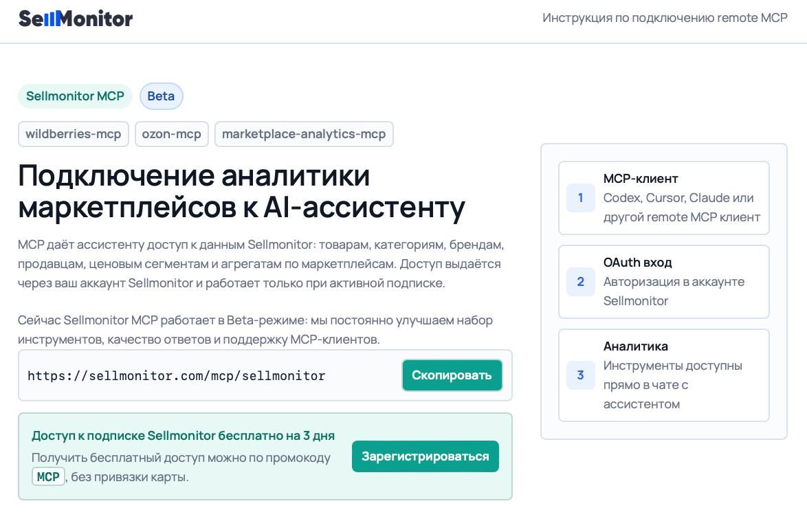807x532 pixels.
Task: Click the MCP promo code chip
Action: coord(48,477)
